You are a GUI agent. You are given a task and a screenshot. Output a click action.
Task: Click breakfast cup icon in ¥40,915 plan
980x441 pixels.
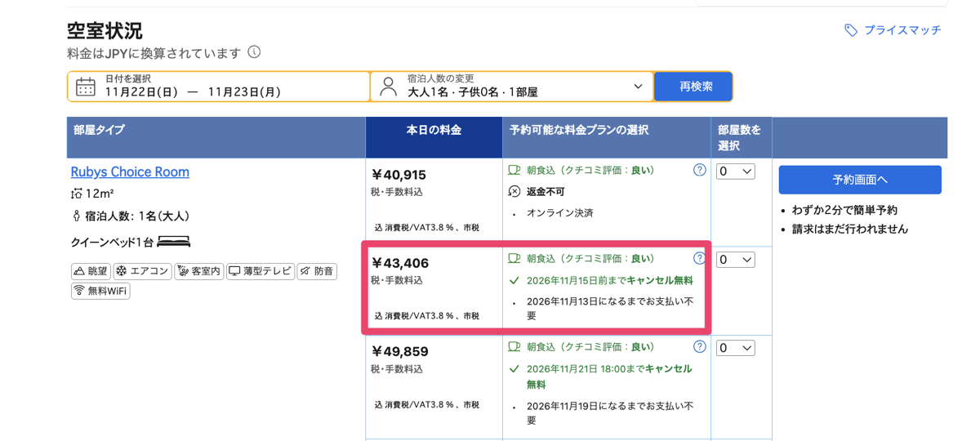[514, 171]
